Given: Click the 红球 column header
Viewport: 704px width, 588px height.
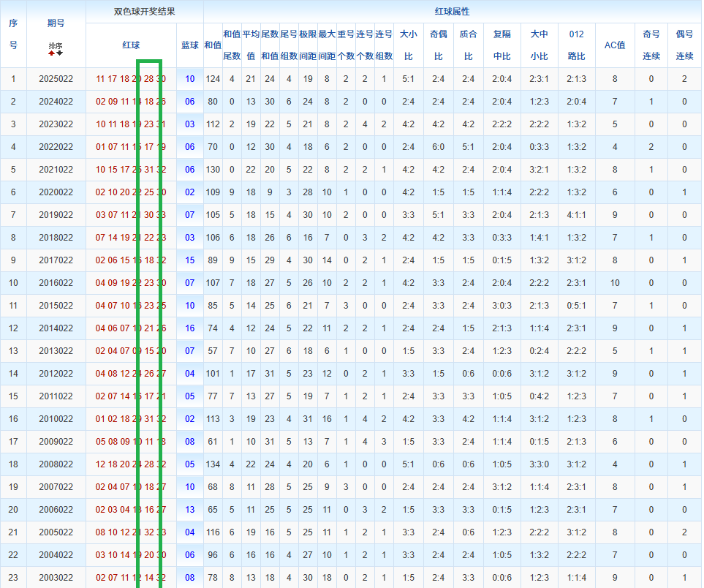Looking at the screenshot, I should pyautogui.click(x=131, y=45).
